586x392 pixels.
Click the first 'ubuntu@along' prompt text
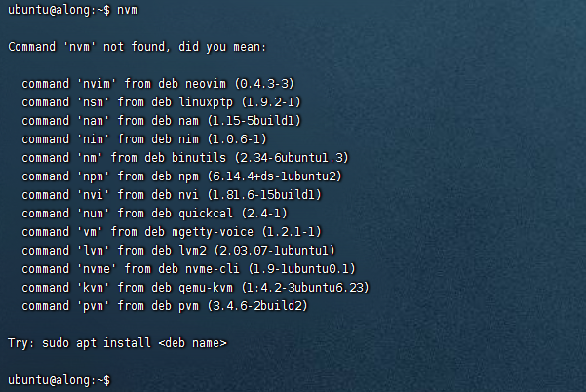point(49,10)
